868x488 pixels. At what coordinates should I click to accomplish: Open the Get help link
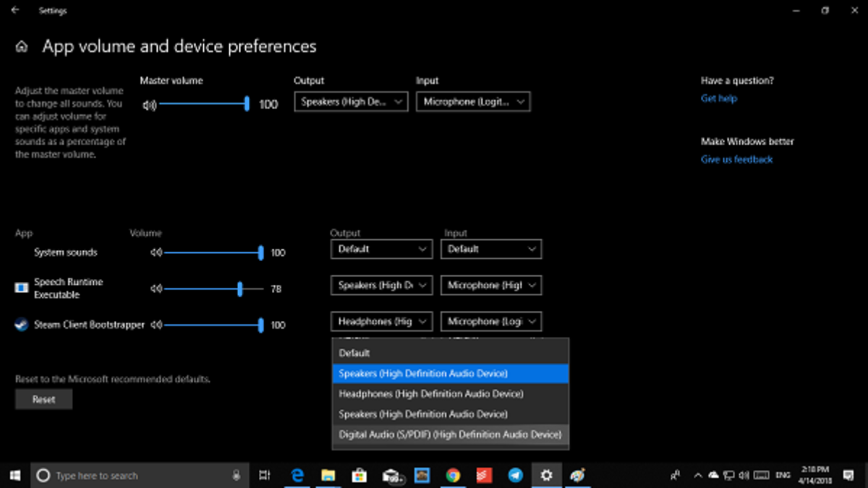click(718, 98)
